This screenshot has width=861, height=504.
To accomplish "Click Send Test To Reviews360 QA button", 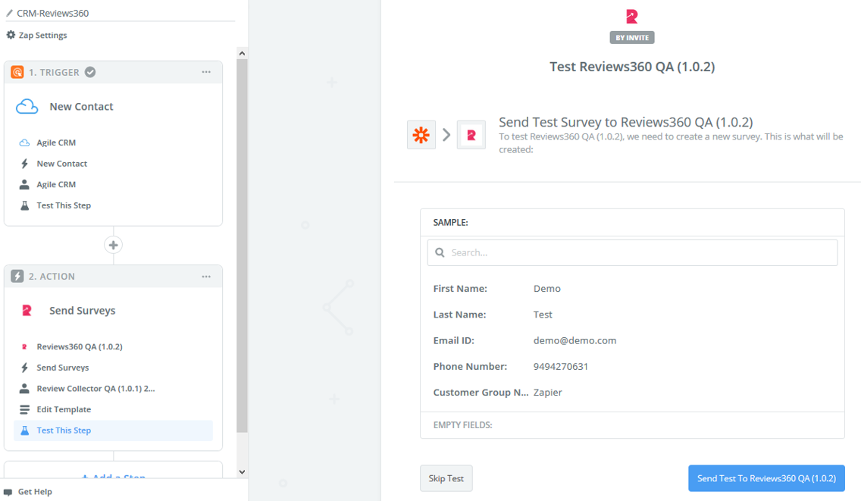I will click(x=766, y=478).
